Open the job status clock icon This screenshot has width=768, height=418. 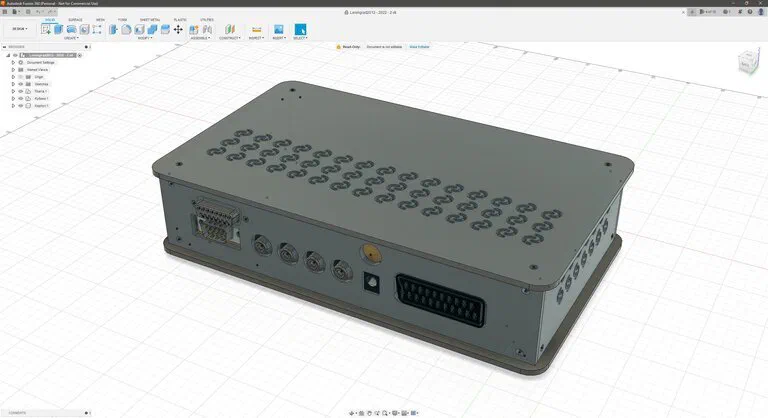coord(727,12)
